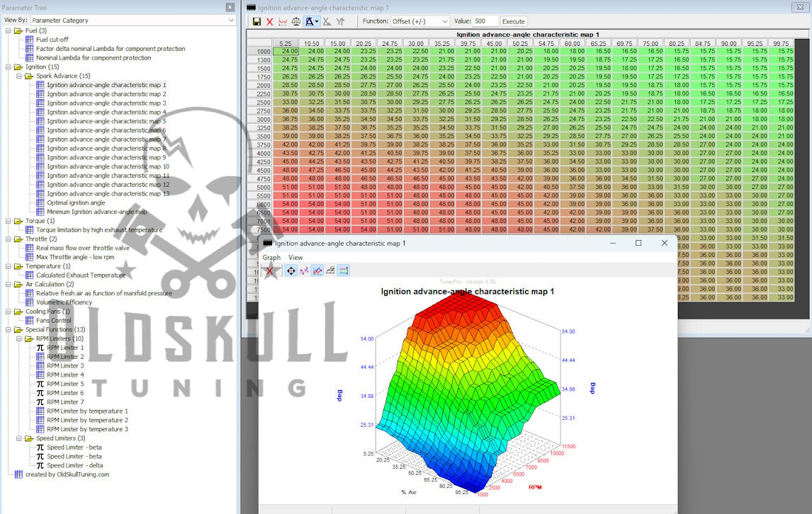Viewport: 812px width, 514px height.
Task: Select Relative fresh air as function of manifold pressure
Action: [104, 294]
